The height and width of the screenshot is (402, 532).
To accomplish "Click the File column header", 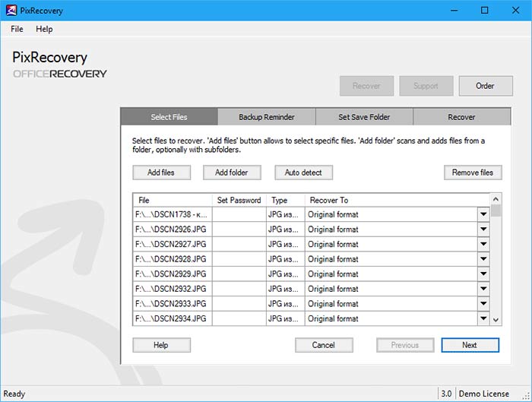I will [x=173, y=200].
